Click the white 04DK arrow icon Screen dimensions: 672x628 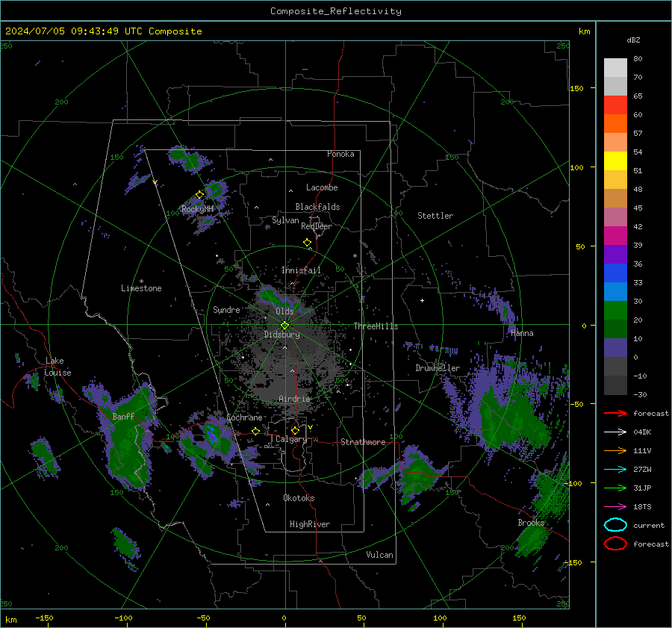point(615,432)
